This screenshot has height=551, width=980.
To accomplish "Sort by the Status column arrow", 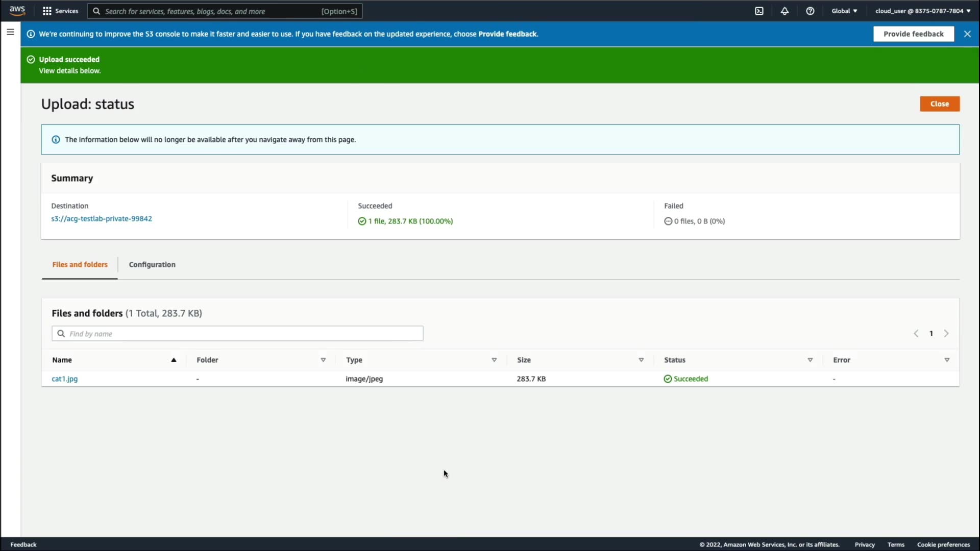I will click(810, 360).
